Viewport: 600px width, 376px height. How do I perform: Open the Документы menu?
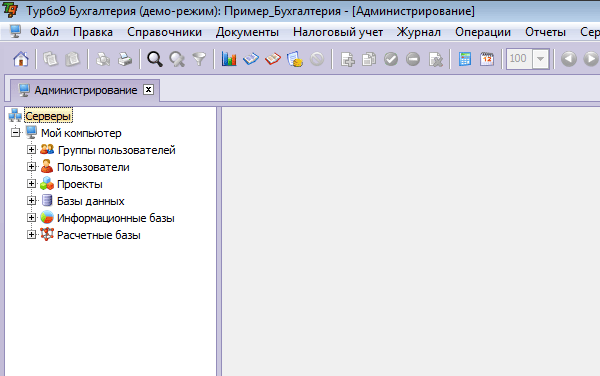coord(247,32)
